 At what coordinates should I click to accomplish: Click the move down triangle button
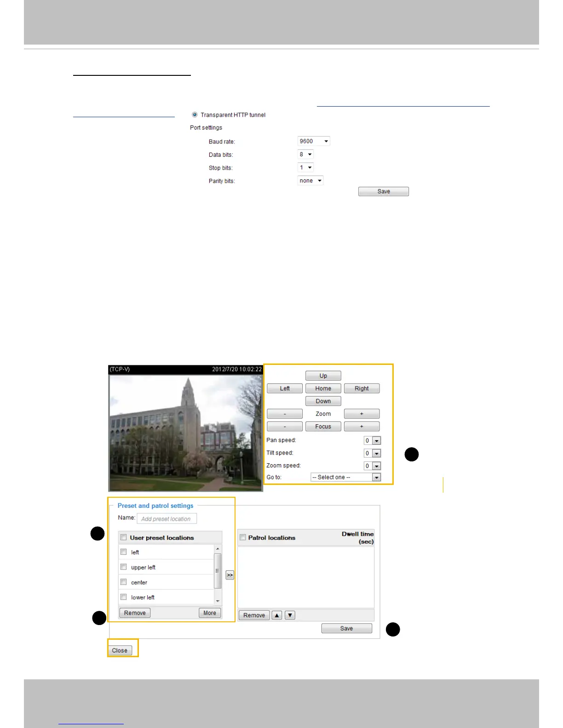pos(290,615)
